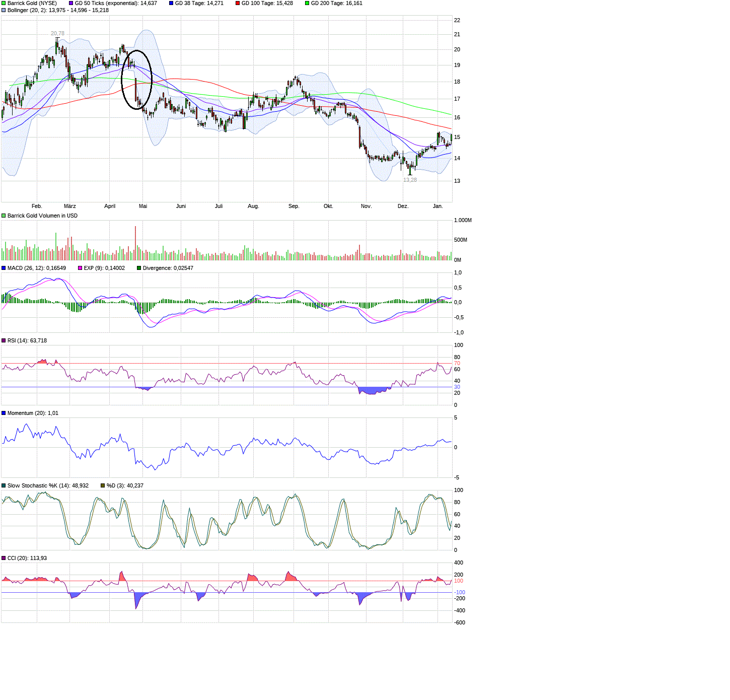Click the black ellipse annotation on the chart
Viewport: 730px width, 700px height.
(136, 81)
